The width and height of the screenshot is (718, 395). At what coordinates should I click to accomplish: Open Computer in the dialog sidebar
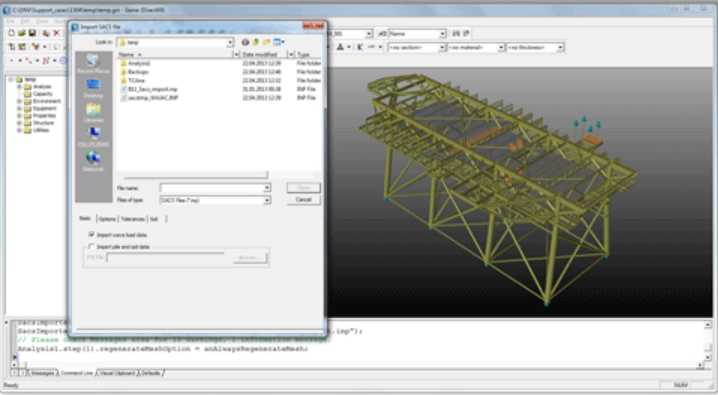(93, 137)
